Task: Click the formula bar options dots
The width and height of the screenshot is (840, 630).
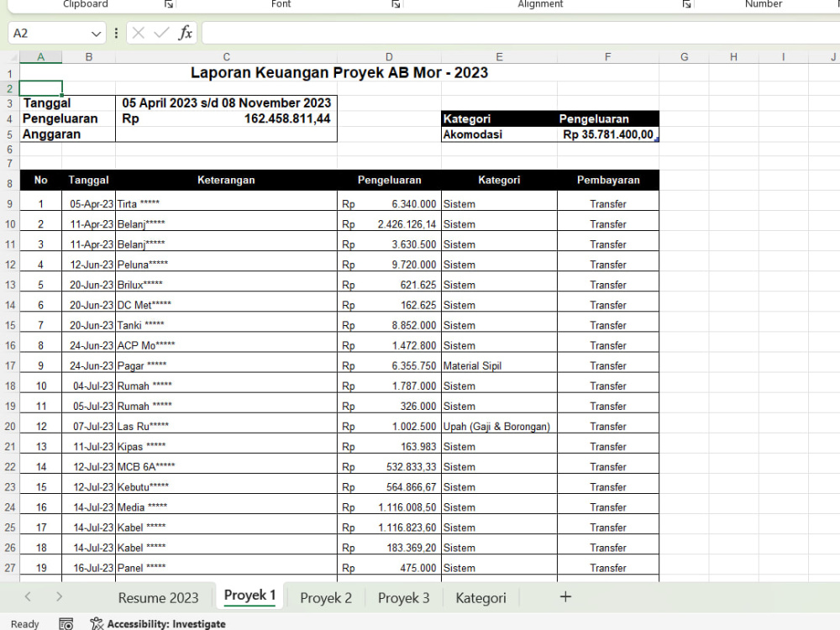Action: (116, 34)
